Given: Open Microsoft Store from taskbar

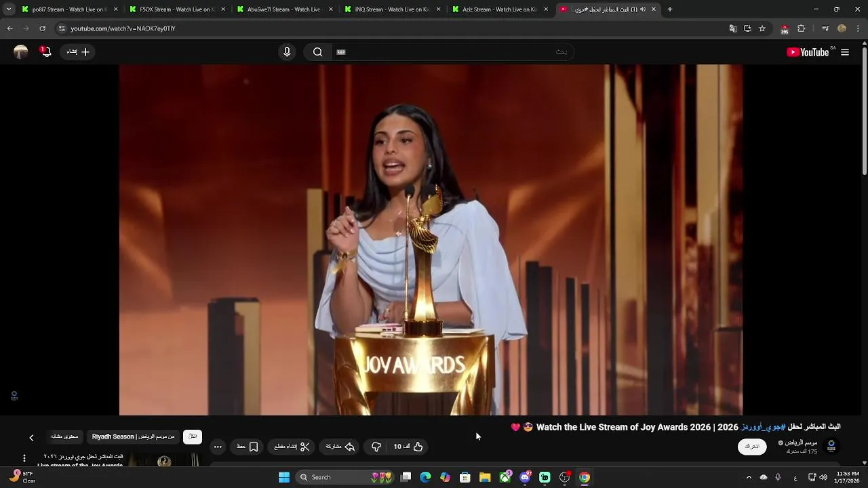Looking at the screenshot, I should point(465,477).
